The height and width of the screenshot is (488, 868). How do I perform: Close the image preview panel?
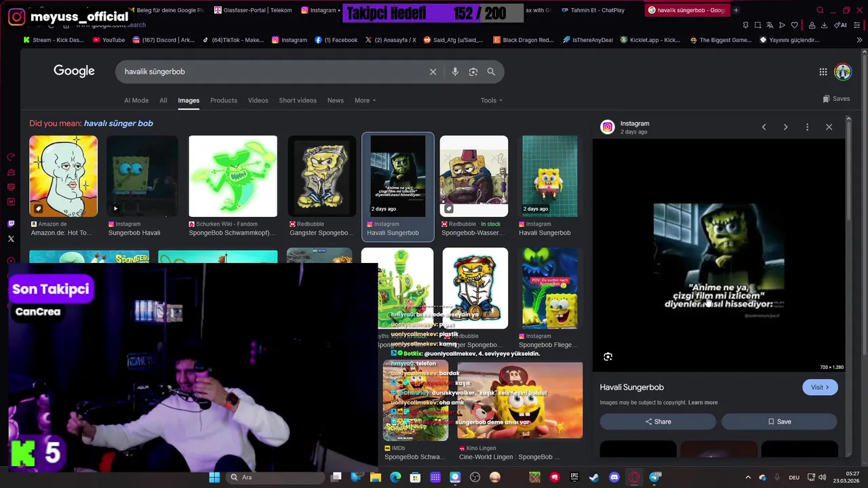tap(829, 127)
